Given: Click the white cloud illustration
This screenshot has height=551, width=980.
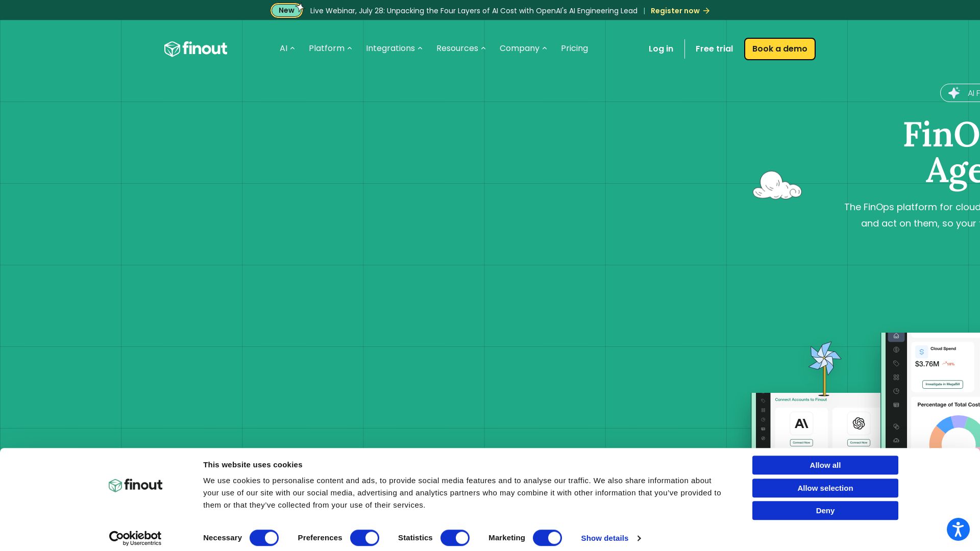Looking at the screenshot, I should (x=777, y=185).
